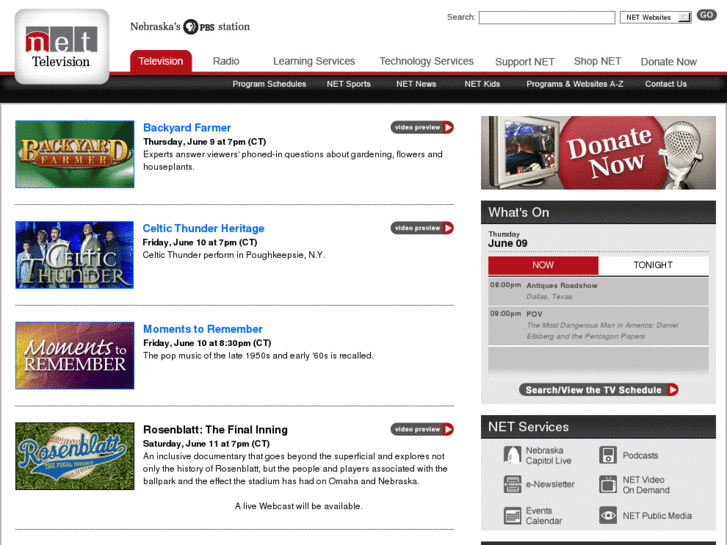Open the Donate Now tab
Viewport: 727px width, 545px height.
pyautogui.click(x=669, y=62)
